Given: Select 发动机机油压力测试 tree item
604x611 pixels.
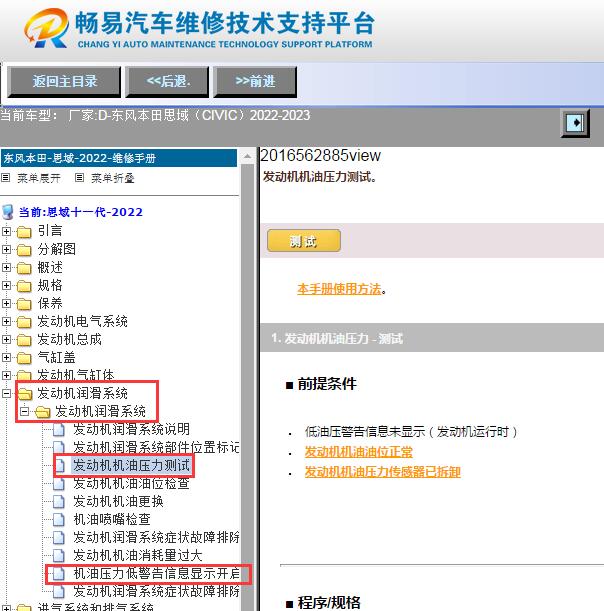Looking at the screenshot, I should 131,465.
